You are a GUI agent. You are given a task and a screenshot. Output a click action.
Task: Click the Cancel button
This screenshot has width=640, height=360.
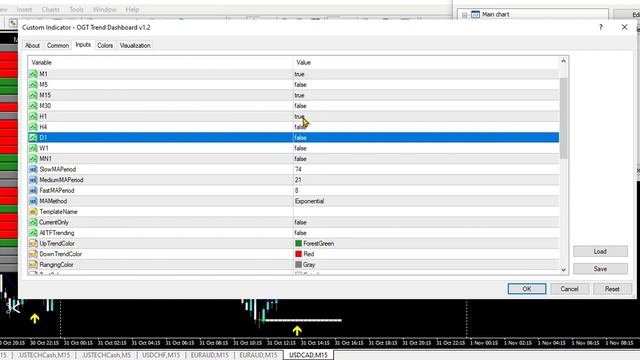(x=569, y=289)
